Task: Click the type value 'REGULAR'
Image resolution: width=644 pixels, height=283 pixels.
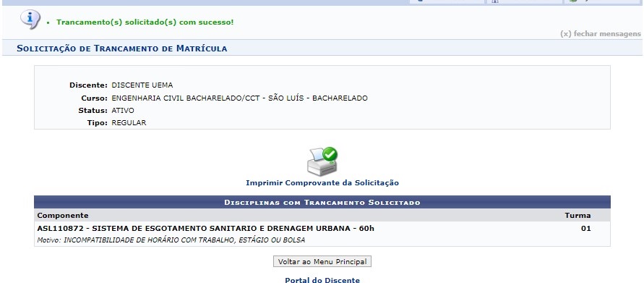Action: (129, 123)
